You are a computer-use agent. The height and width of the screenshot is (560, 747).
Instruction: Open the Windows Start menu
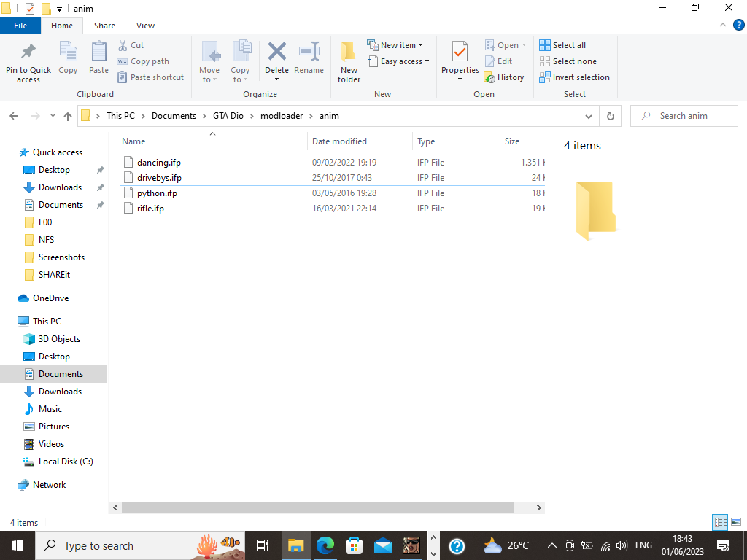pos(18,545)
